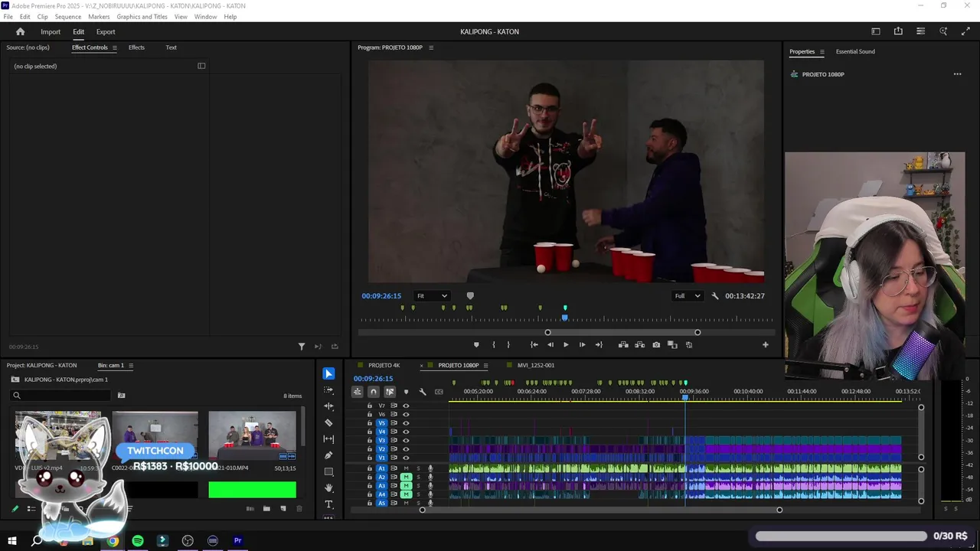Mark In in the Program monitor
980x551 pixels.
coord(493,345)
